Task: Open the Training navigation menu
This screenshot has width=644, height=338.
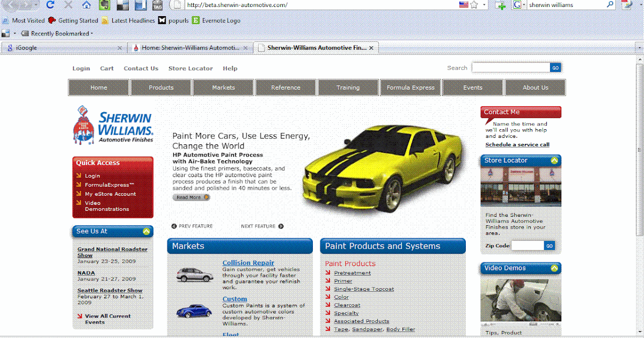Action: [x=348, y=87]
